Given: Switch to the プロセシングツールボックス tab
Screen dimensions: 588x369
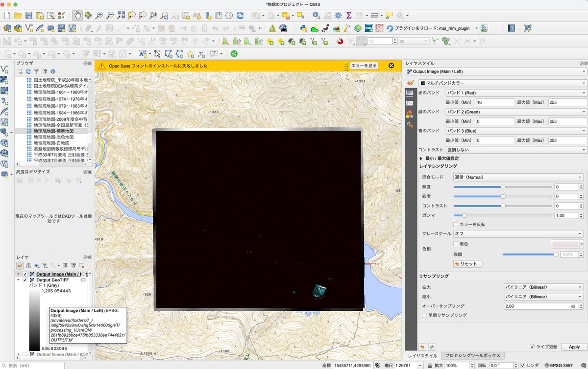Looking at the screenshot, I should 473,356.
